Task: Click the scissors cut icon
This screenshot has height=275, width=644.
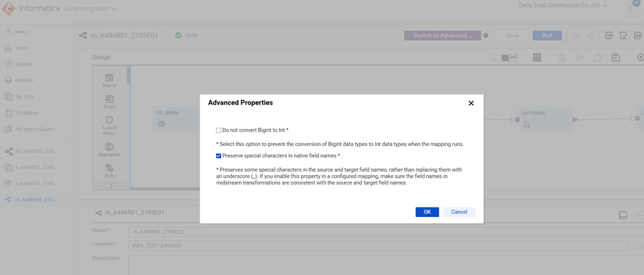Action: tap(580, 58)
